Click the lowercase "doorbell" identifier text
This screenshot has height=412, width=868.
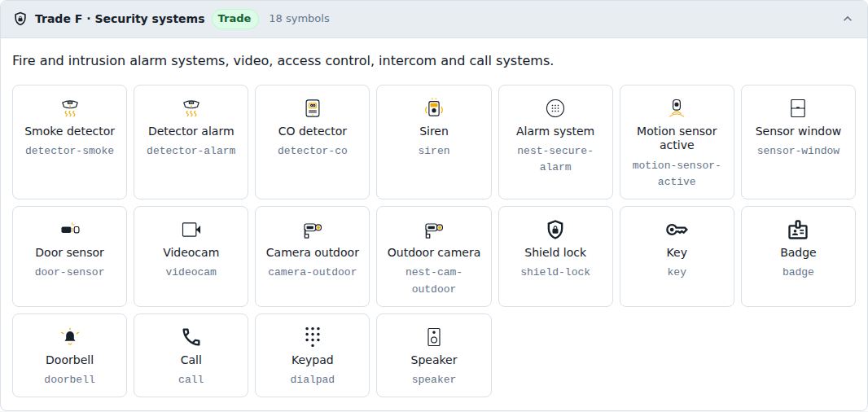click(70, 379)
